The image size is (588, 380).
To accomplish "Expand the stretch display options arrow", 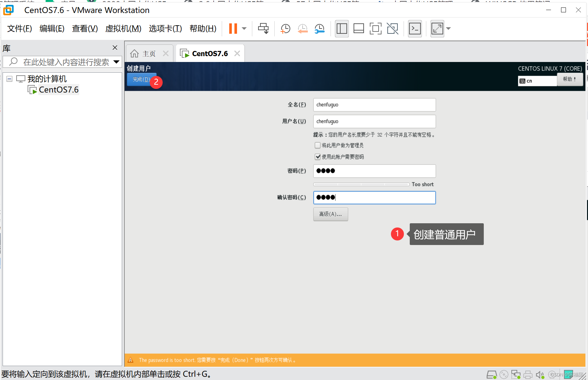I will [x=449, y=29].
